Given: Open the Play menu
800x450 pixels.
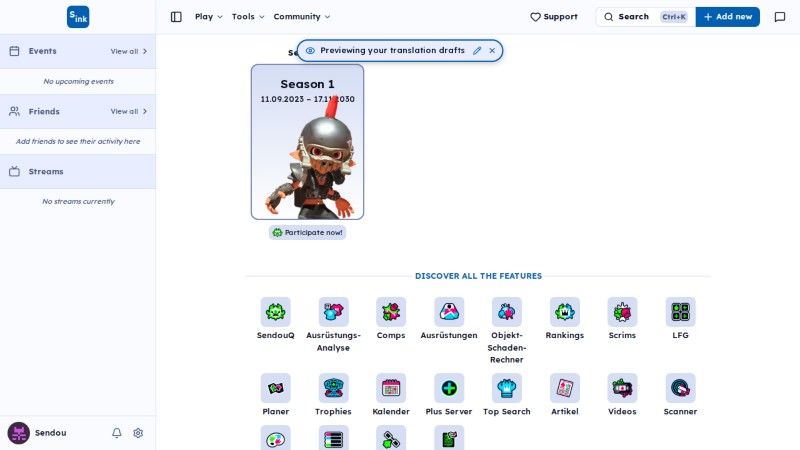Looking at the screenshot, I should point(209,17).
